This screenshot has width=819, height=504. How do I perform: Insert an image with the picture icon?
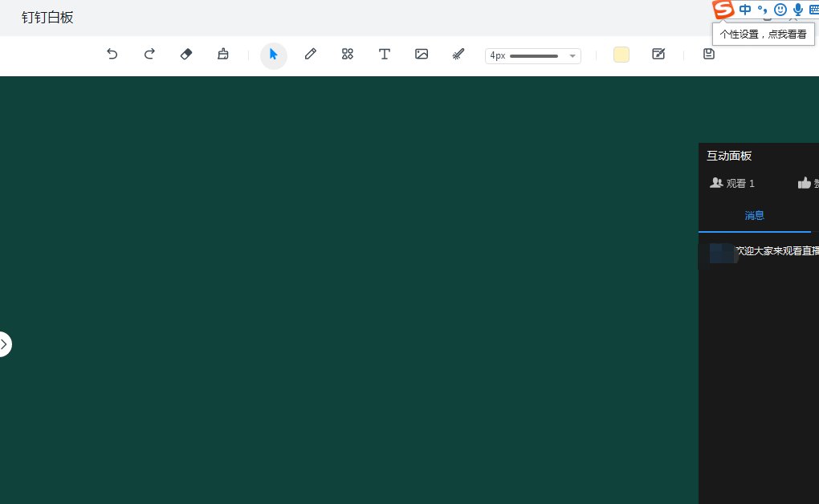tap(422, 55)
